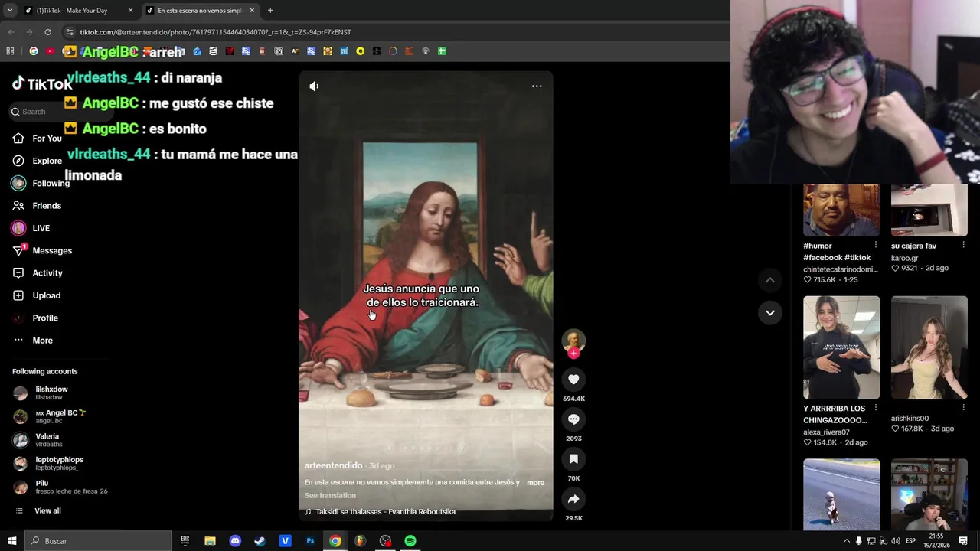Open the OBS icon in the taskbar

click(x=385, y=541)
